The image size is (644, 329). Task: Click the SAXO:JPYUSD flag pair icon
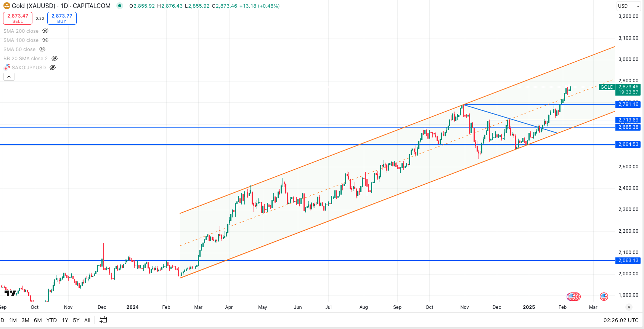tap(7, 67)
